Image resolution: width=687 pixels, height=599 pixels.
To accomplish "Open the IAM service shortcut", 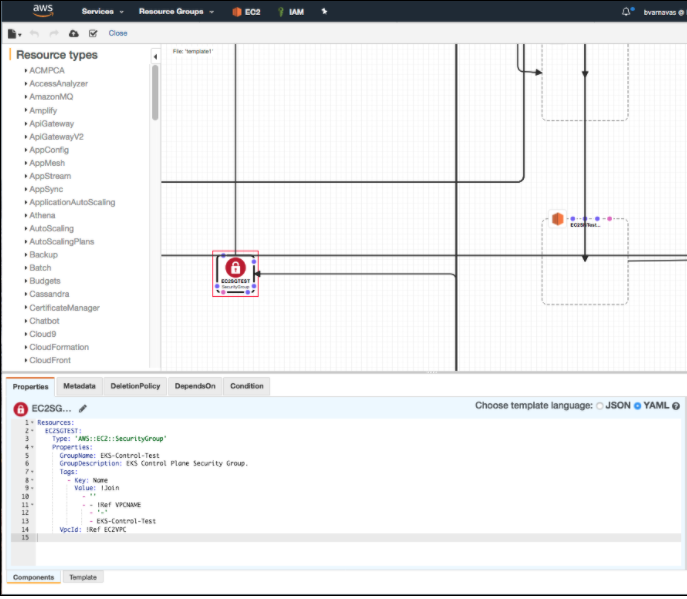I will (x=291, y=12).
